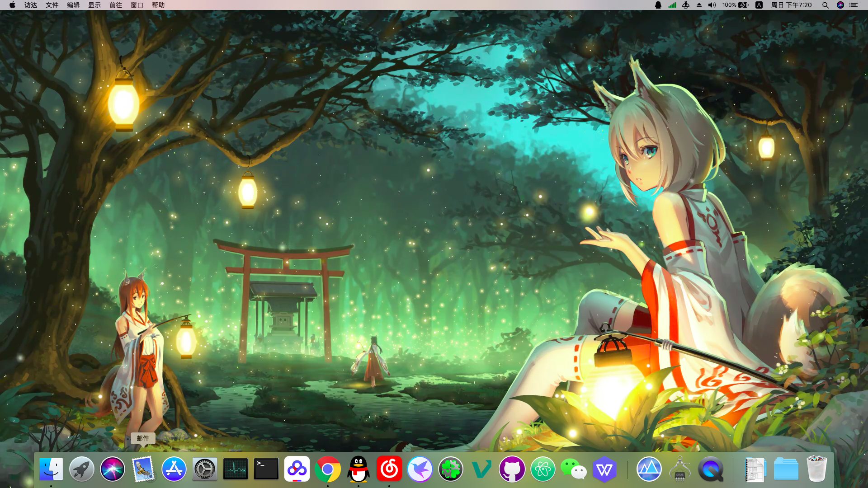Open Terminal from the Dock
The height and width of the screenshot is (488, 868).
[x=266, y=469]
